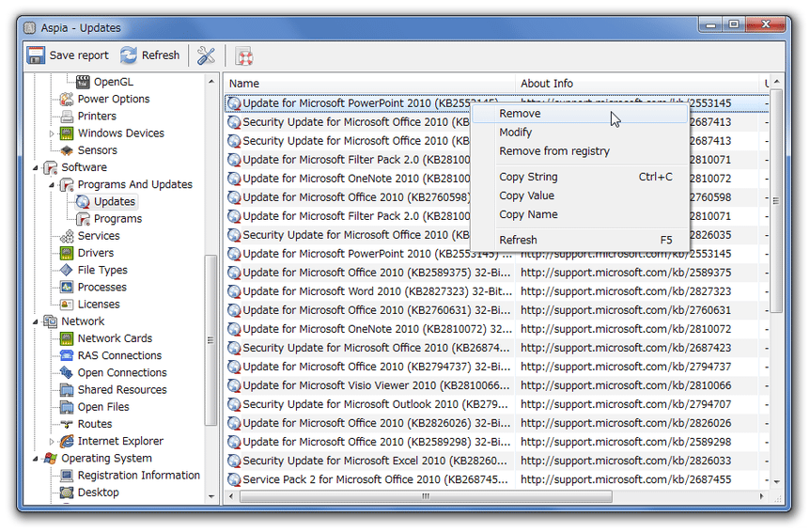Image resolution: width=810 pixels, height=532 pixels.
Task: Click the Internet Explorer icon in tree
Action: click(67, 441)
